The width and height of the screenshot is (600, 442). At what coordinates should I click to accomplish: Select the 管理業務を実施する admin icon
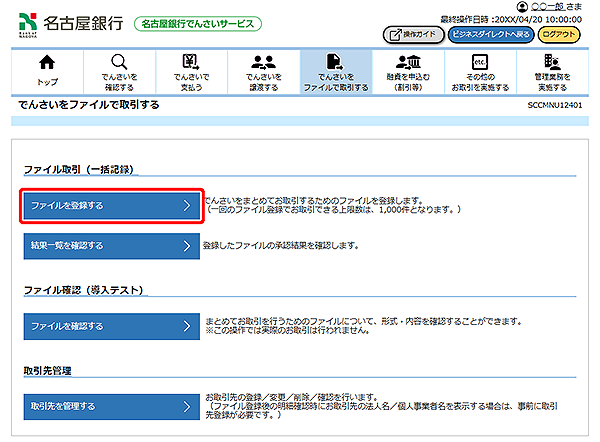pyautogui.click(x=552, y=62)
